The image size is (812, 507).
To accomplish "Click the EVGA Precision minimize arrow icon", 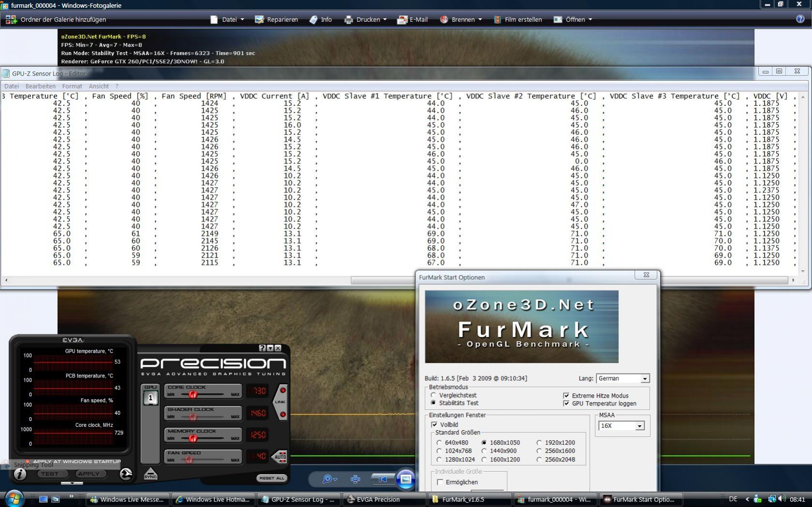I will [x=270, y=348].
